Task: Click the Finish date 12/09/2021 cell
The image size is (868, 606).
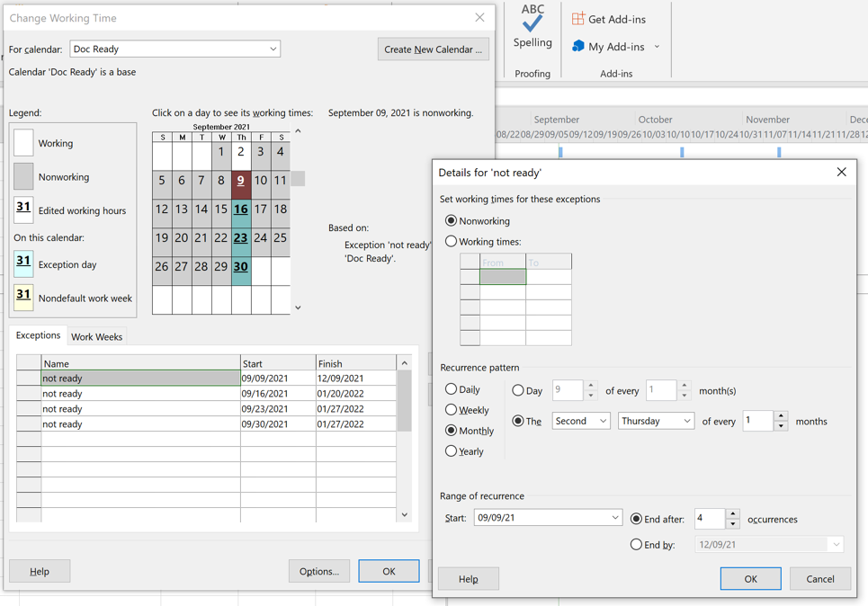Action: [x=356, y=378]
